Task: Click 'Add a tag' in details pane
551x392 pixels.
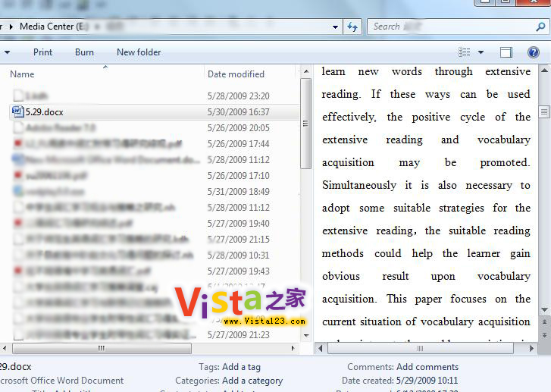Action: (241, 367)
